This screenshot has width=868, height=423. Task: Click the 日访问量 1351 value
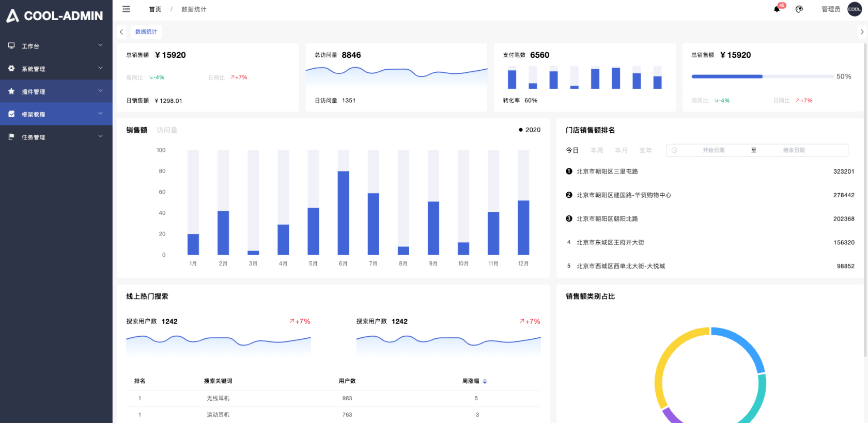pyautogui.click(x=349, y=101)
